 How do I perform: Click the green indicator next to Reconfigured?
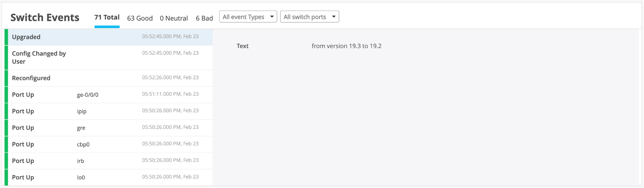[6, 78]
